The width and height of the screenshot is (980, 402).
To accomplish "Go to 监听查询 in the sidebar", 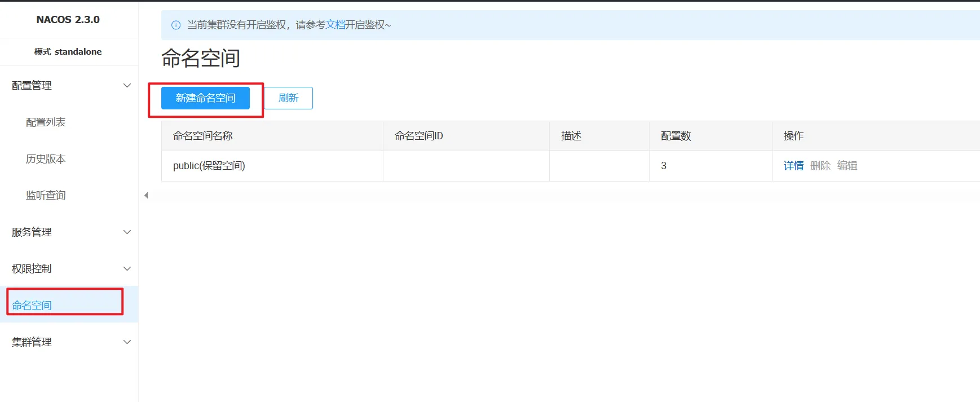I will 46,196.
